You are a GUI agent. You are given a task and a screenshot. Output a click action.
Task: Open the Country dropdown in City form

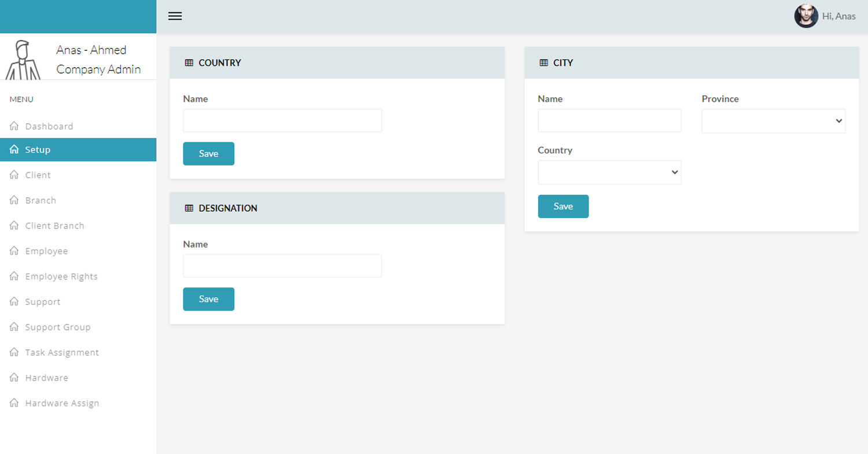tap(609, 172)
